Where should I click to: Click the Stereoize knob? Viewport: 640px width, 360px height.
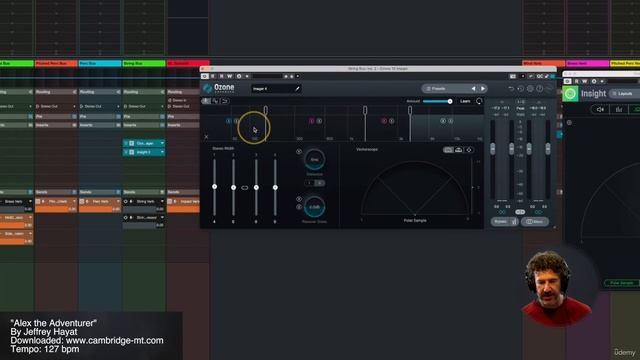[315, 159]
